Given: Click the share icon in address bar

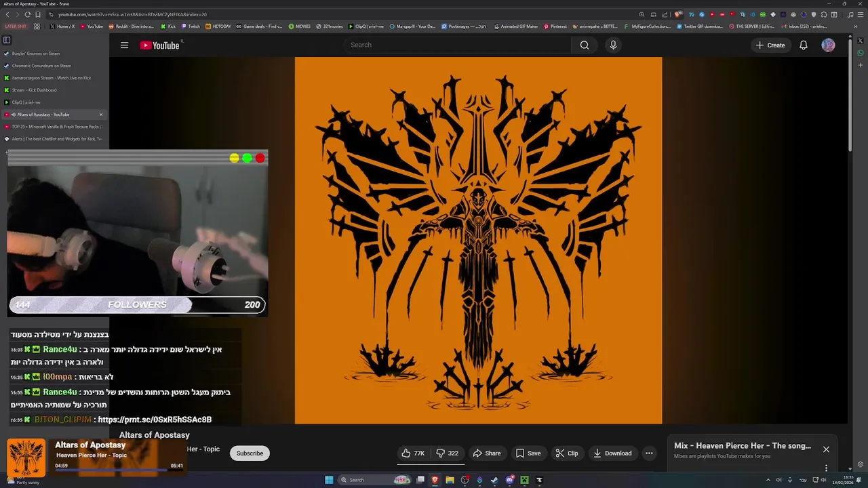Looking at the screenshot, I should 665,14.
